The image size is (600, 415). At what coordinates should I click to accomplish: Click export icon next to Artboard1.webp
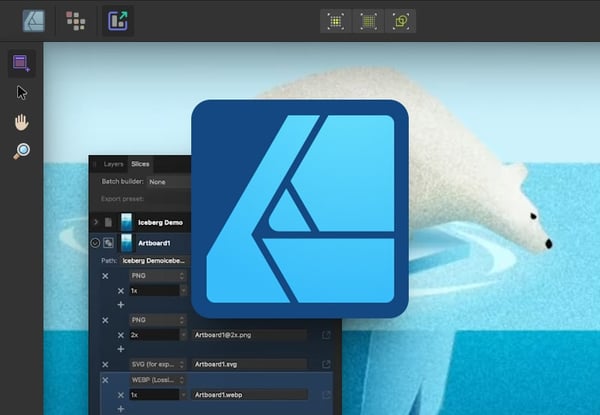[x=326, y=395]
